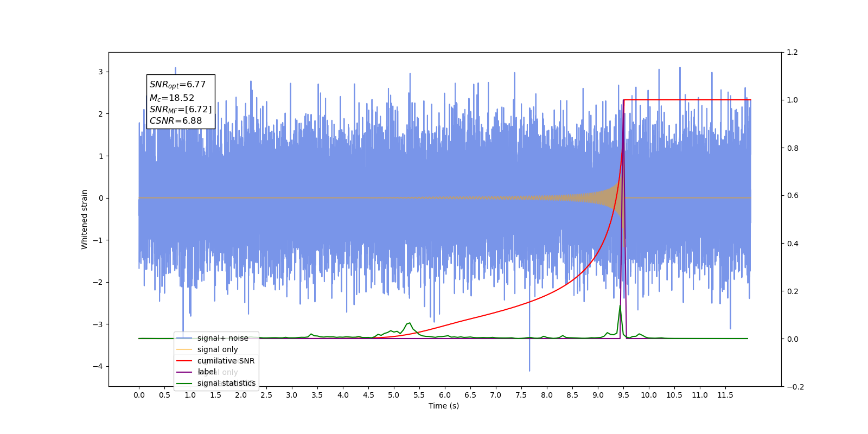Click the CSNR=6.88 annotation line
The height and width of the screenshot is (434, 868).
coord(176,121)
